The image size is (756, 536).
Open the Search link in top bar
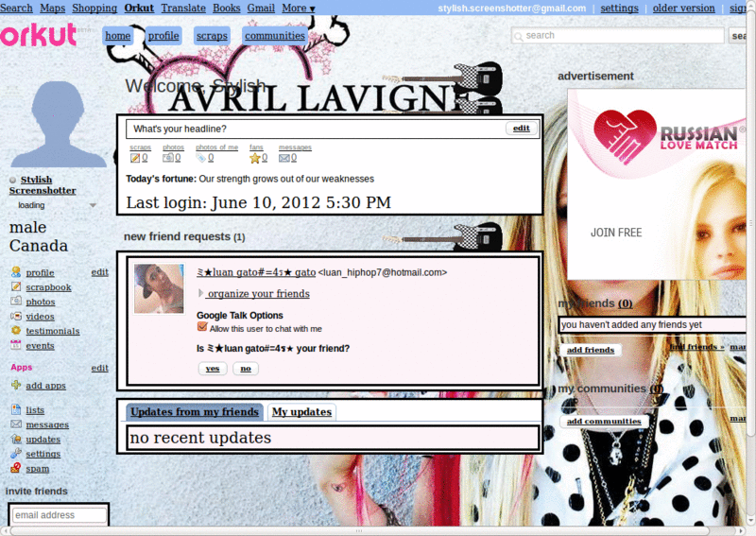pos(16,9)
